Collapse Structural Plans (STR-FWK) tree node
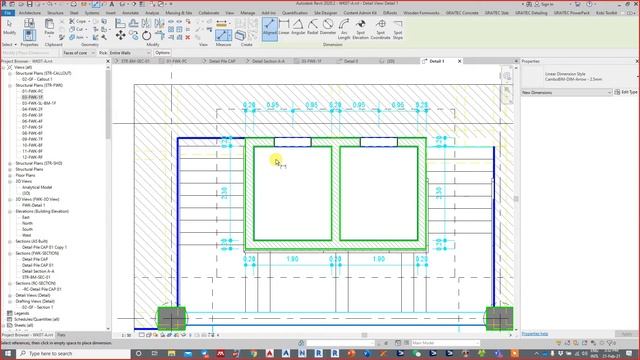 click(10, 86)
